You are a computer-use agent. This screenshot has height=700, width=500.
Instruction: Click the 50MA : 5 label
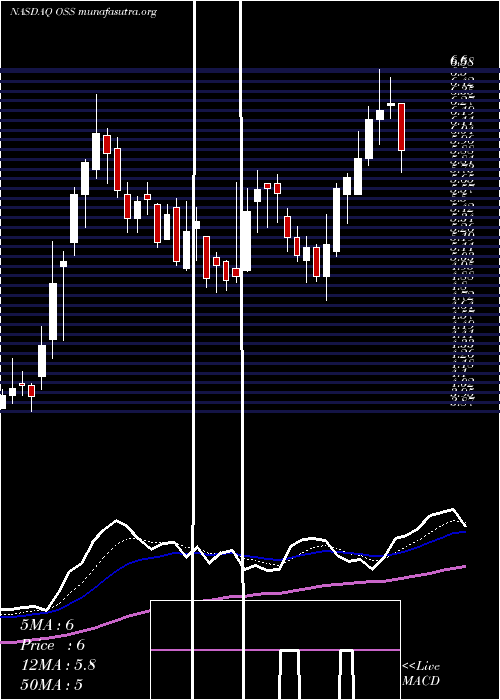pyautogui.click(x=52, y=685)
